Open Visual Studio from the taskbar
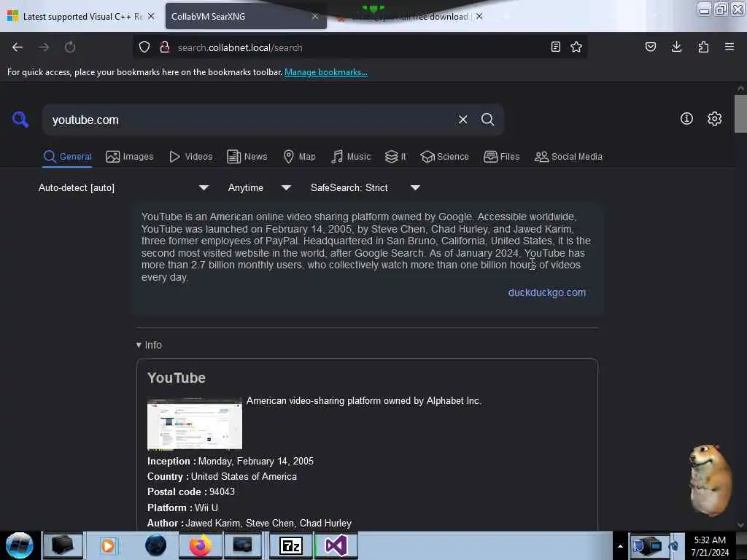 coord(336,545)
